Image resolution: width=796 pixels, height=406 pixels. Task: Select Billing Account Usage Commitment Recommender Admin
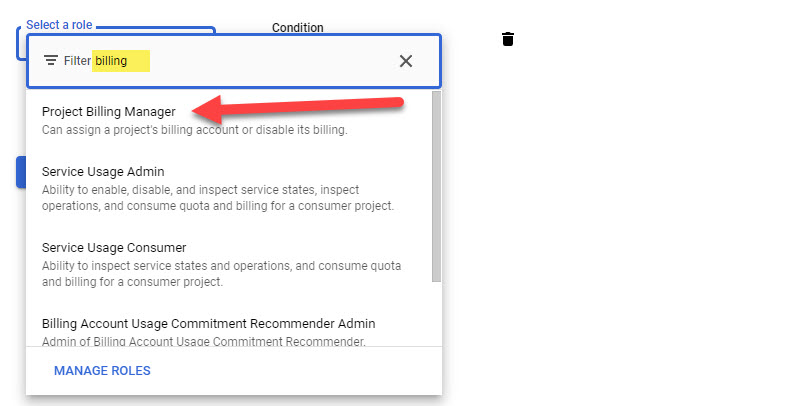click(x=208, y=324)
